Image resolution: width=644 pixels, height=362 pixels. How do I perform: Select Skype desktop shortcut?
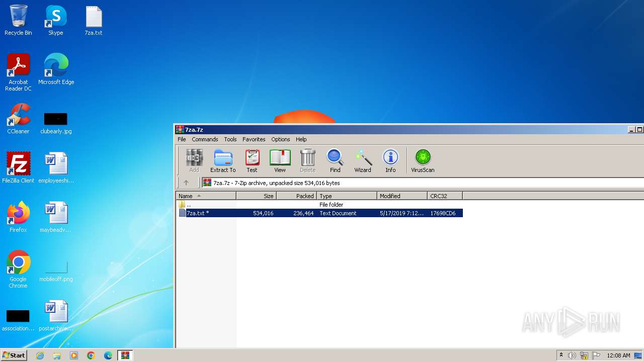(x=56, y=20)
